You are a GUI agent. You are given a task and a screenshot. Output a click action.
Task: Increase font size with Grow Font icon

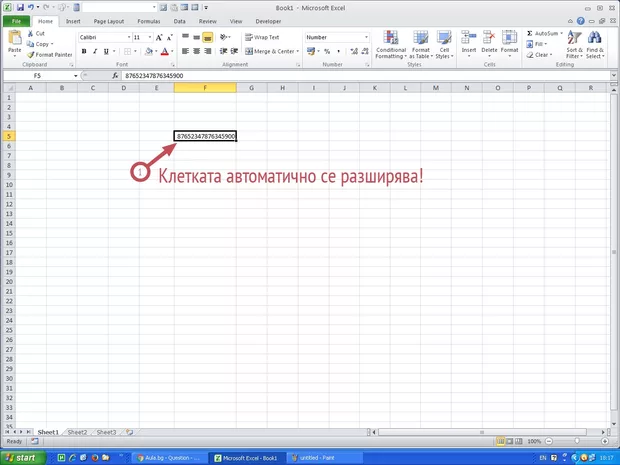pyautogui.click(x=159, y=38)
